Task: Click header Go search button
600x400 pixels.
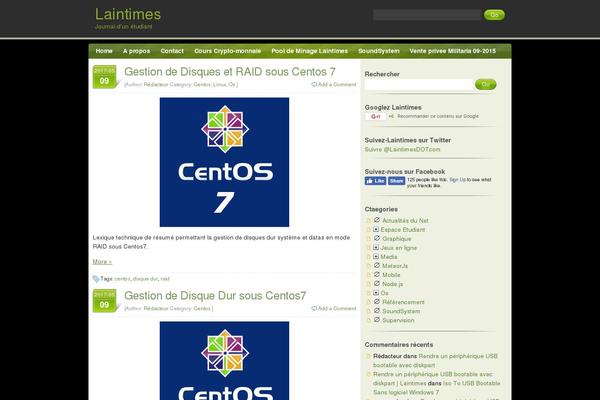Action: click(494, 15)
